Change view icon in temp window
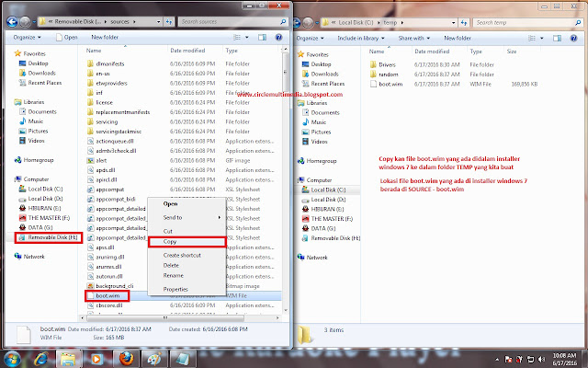The width and height of the screenshot is (588, 368). [x=532, y=38]
